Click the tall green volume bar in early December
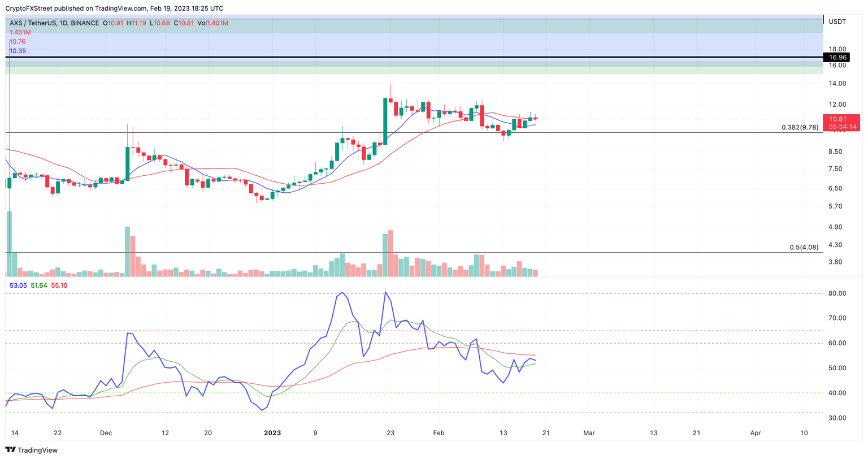 [x=127, y=251]
